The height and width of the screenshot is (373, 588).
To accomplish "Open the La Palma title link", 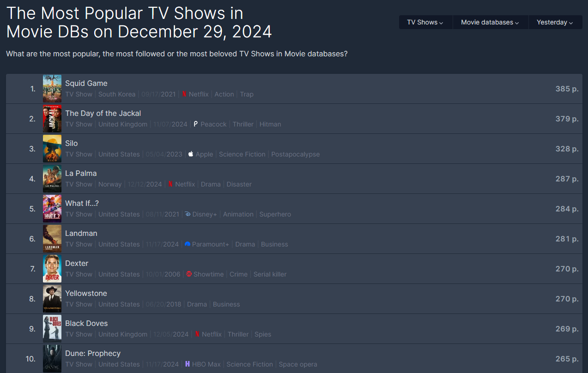I will (81, 173).
